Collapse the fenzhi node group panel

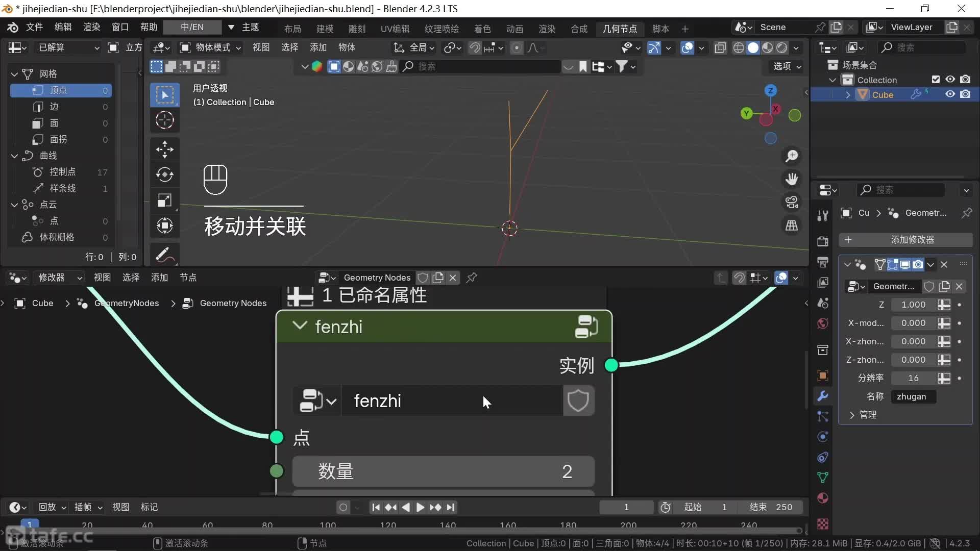[x=300, y=326]
